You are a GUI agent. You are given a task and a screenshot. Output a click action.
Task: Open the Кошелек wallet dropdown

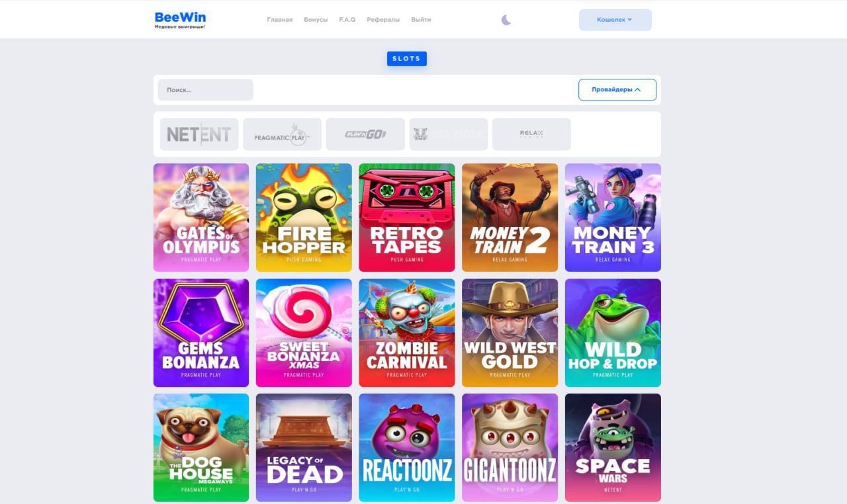point(615,20)
